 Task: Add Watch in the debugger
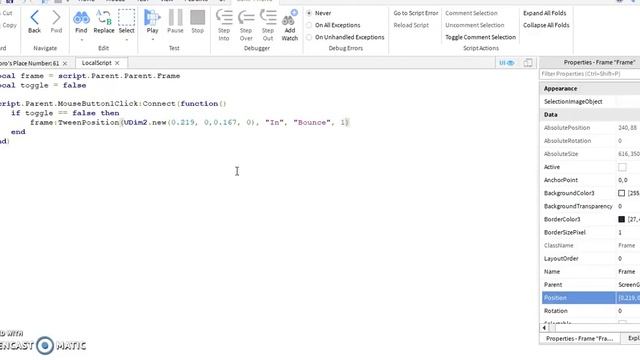290,25
